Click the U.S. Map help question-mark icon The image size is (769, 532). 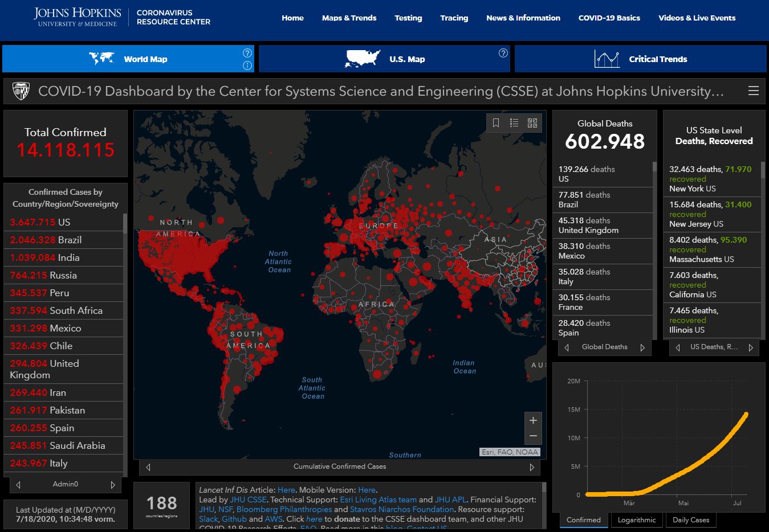(503, 53)
